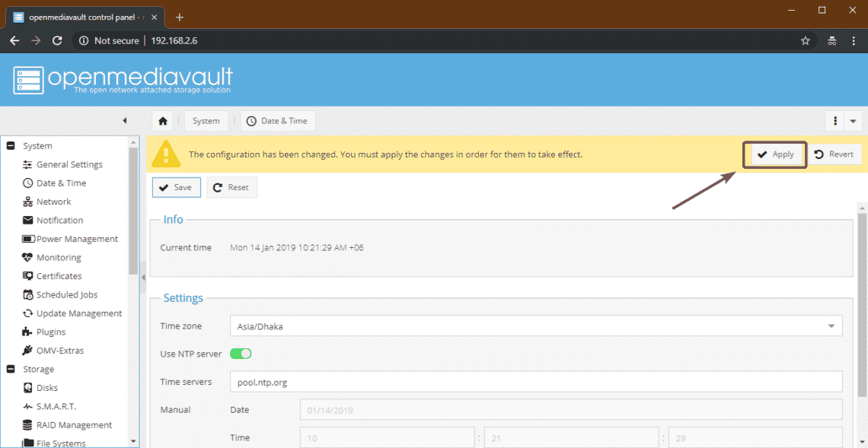868x448 pixels.
Task: Click the incognito icon in browser toolbar
Action: (831, 40)
